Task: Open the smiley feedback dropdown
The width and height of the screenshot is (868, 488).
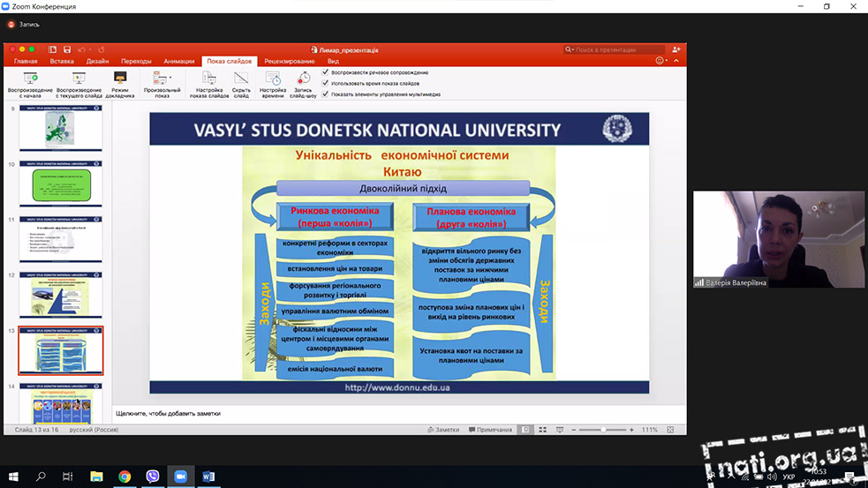Action: tap(661, 61)
